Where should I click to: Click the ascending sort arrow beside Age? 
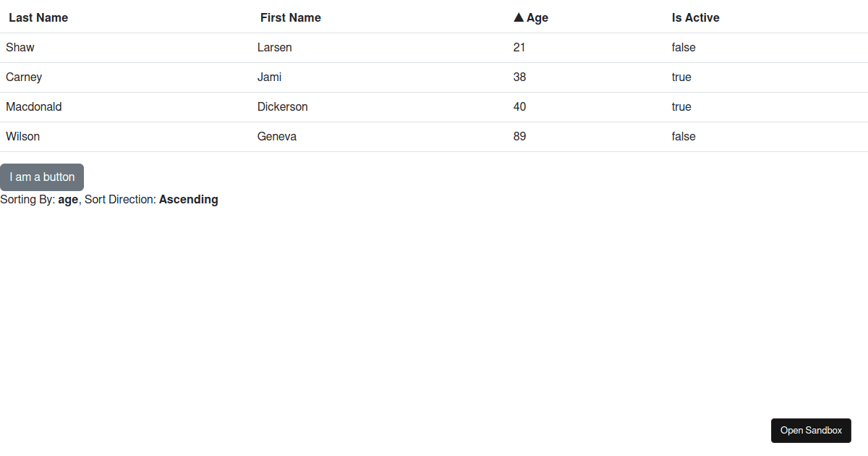519,17
